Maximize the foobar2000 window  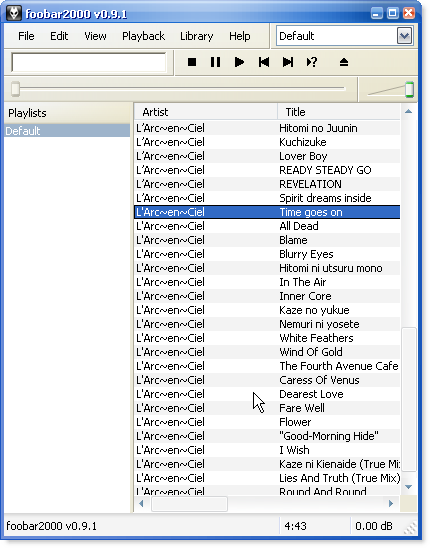pos(393,14)
